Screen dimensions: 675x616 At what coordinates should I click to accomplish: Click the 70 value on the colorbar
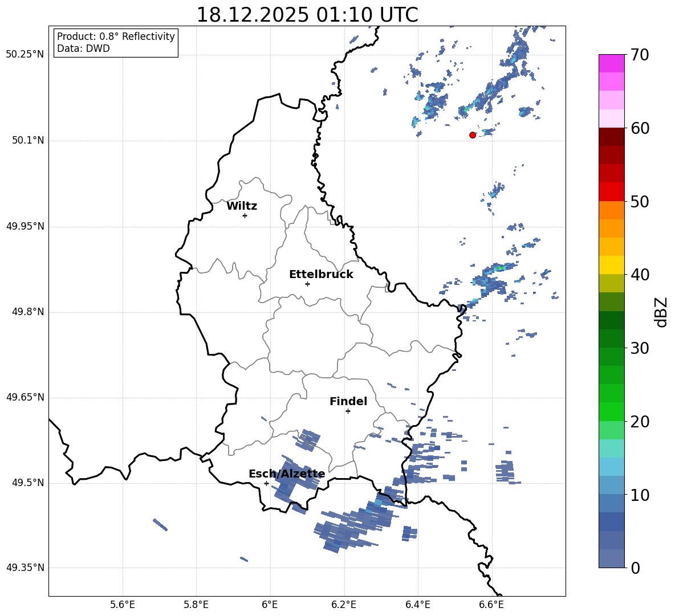point(640,55)
